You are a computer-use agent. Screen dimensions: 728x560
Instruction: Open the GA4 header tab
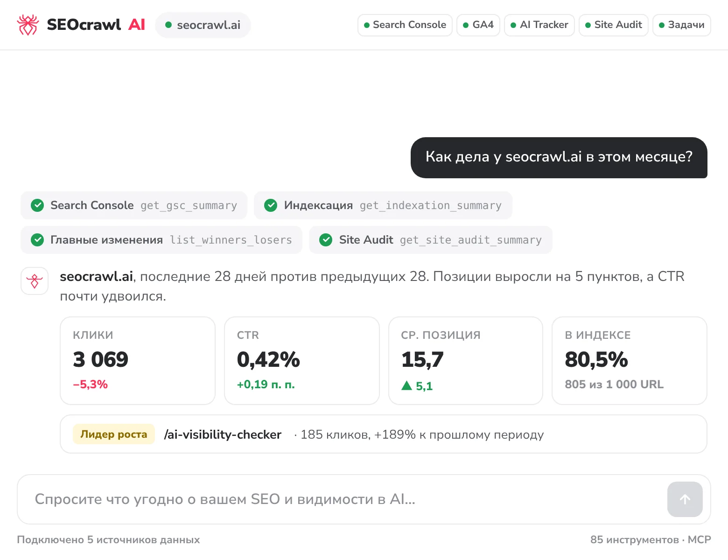pos(478,25)
